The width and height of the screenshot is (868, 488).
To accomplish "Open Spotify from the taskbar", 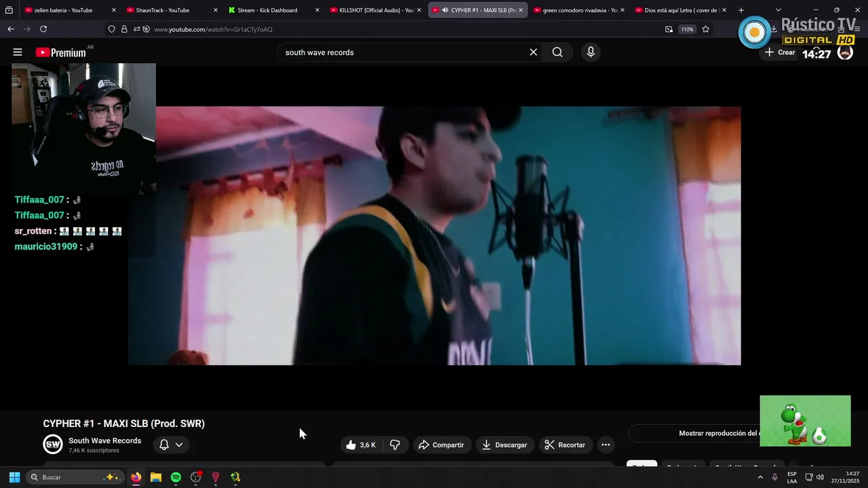I will point(176,477).
